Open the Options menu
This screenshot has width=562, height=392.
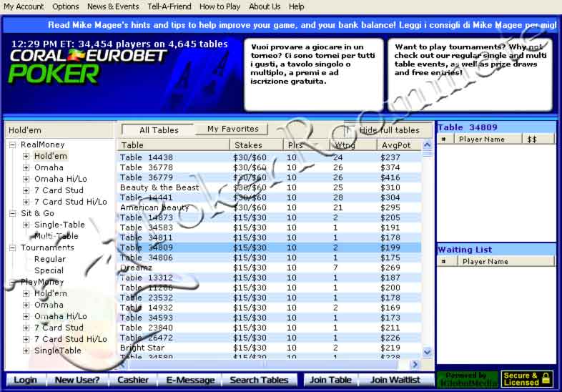point(66,6)
